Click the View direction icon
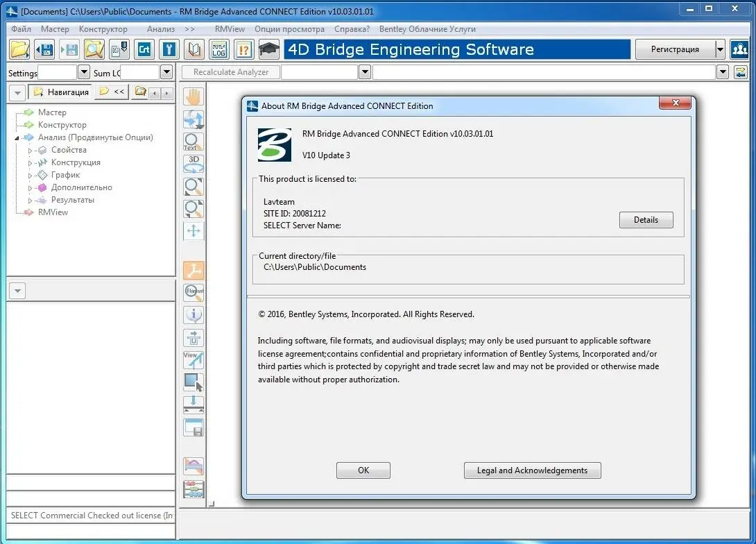Screen dimensions: 756x544 click(x=194, y=359)
